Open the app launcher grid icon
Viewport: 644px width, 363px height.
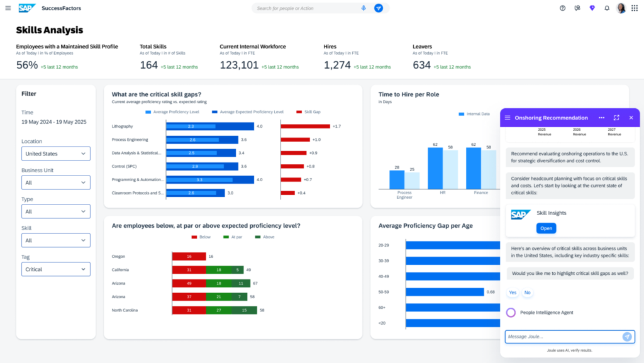coord(634,8)
